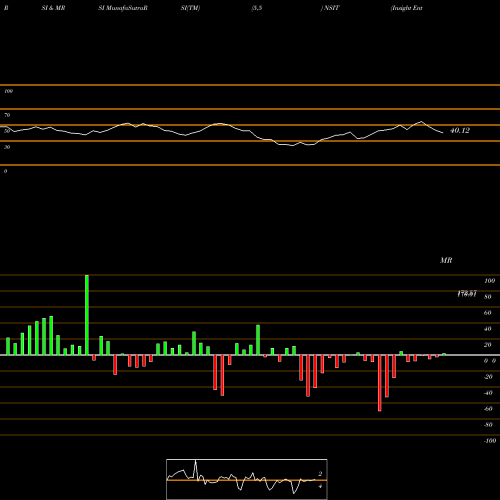Click the tallest green bar in the MR chart
The width and height of the screenshot is (500, 500).
87,315
